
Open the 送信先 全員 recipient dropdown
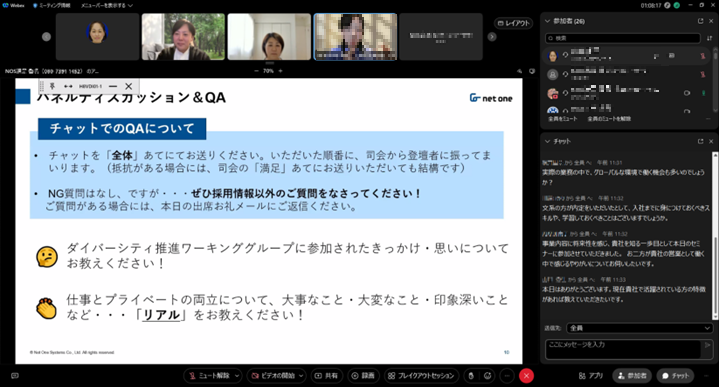tap(640, 328)
